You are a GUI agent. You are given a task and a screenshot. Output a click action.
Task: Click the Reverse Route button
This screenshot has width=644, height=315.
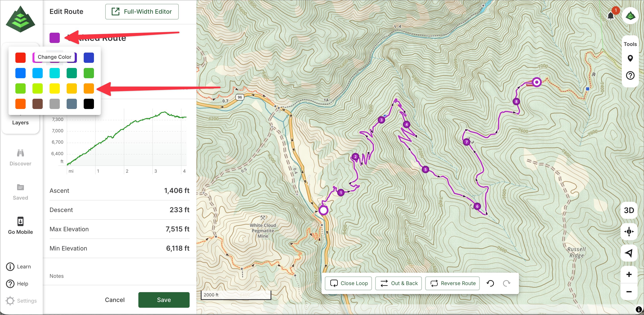[x=452, y=283]
